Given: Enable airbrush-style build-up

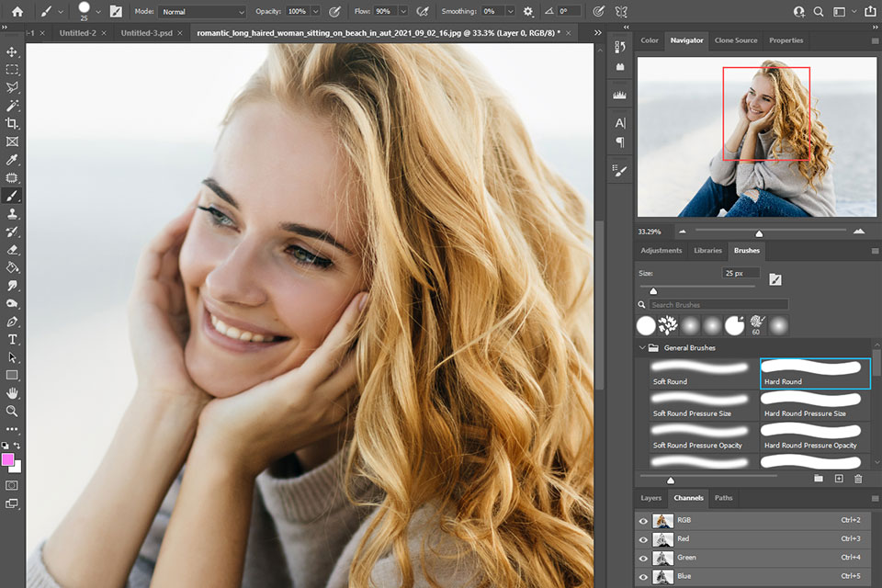Looking at the screenshot, I should point(423,11).
